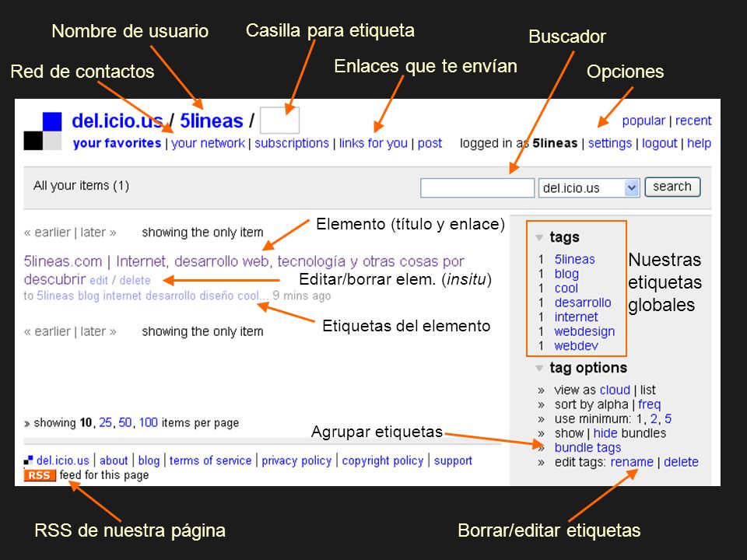The width and height of the screenshot is (747, 560).
Task: Open the bundle tags link
Action: (x=588, y=448)
